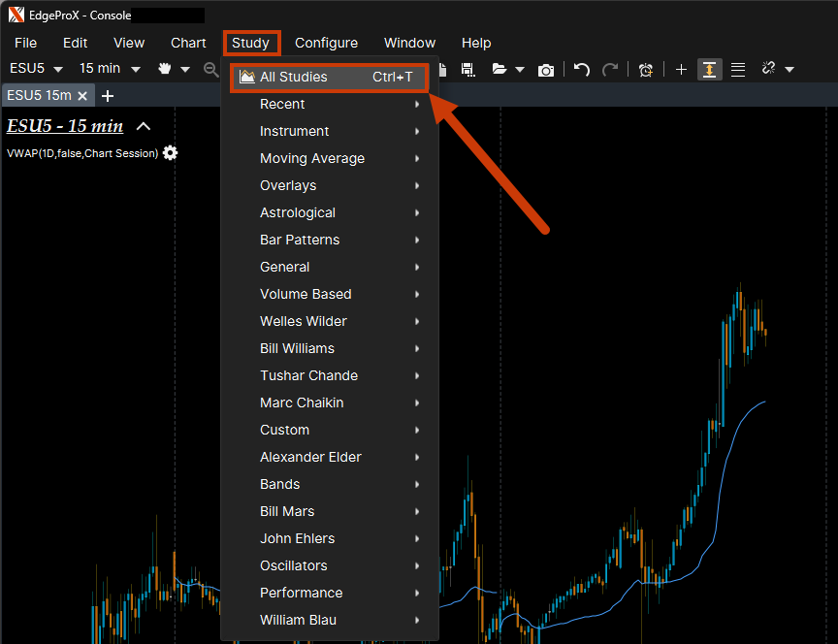Click the horizontal lines toolbar icon
The height and width of the screenshot is (644, 838).
click(x=738, y=70)
